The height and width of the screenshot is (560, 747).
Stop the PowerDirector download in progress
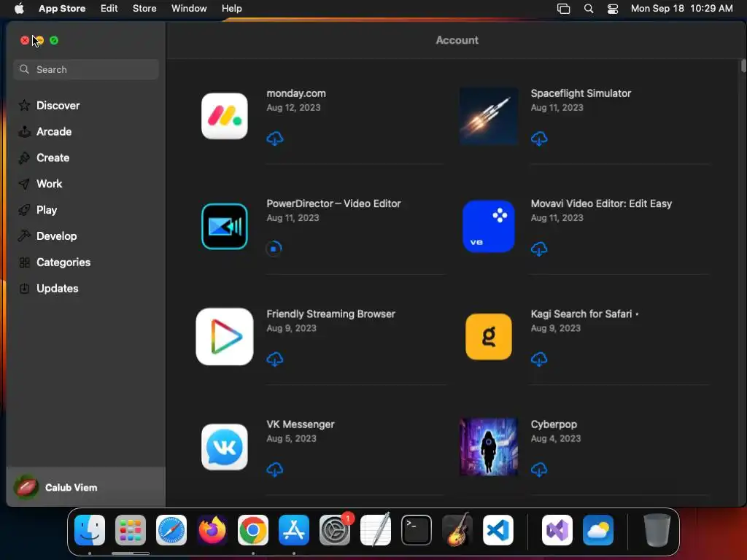pos(274,249)
